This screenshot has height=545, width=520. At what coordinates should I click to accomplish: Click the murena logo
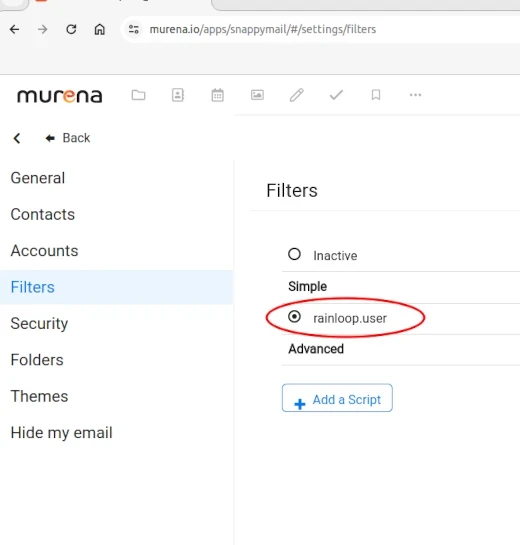(x=59, y=96)
